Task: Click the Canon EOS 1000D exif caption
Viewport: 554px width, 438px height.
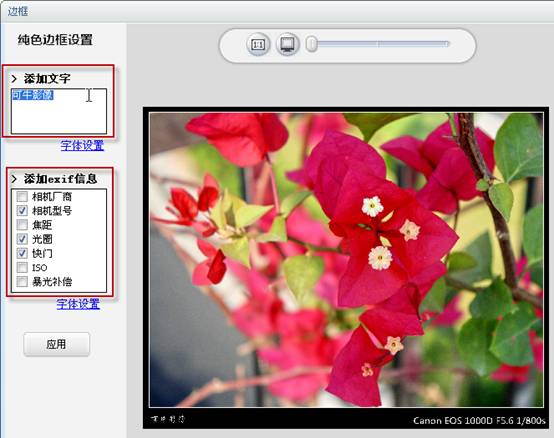Action: point(479,421)
